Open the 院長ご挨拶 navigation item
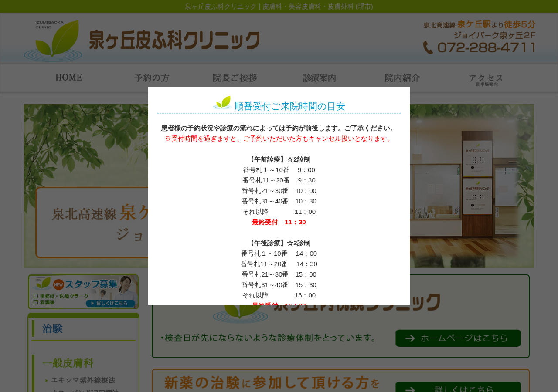The height and width of the screenshot is (392, 558). click(235, 78)
